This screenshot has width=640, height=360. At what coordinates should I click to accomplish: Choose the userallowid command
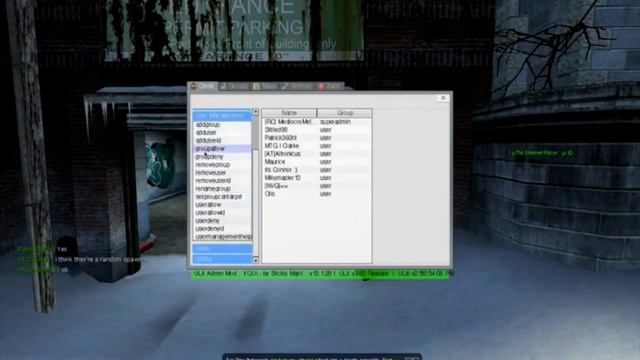[222, 213]
